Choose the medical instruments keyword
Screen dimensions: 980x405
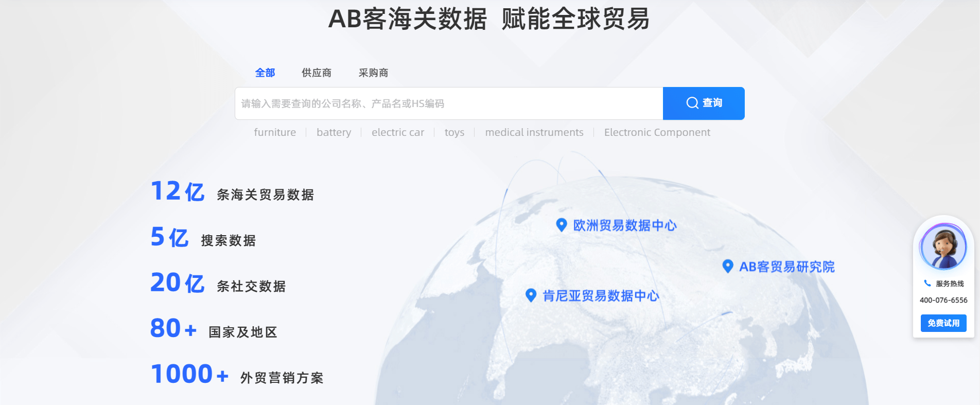point(534,132)
